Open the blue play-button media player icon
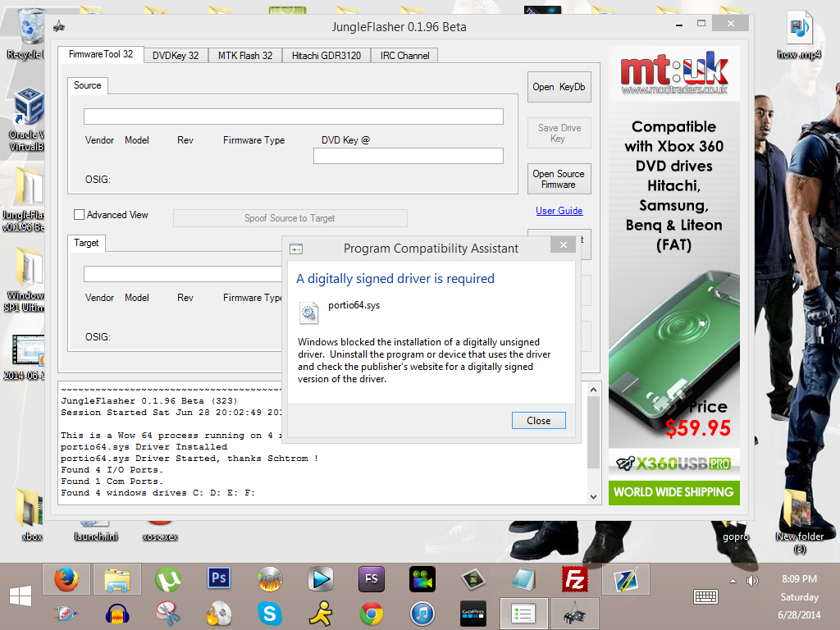The height and width of the screenshot is (630, 840). click(x=321, y=579)
